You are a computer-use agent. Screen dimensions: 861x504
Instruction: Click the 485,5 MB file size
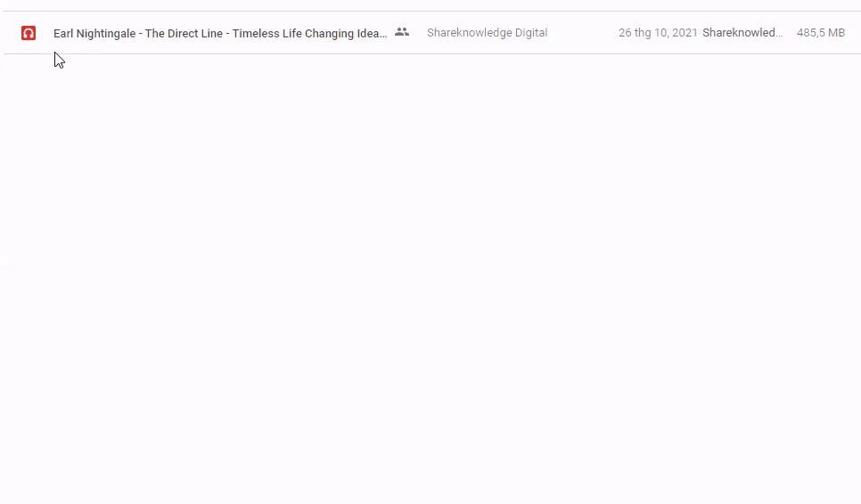[820, 33]
